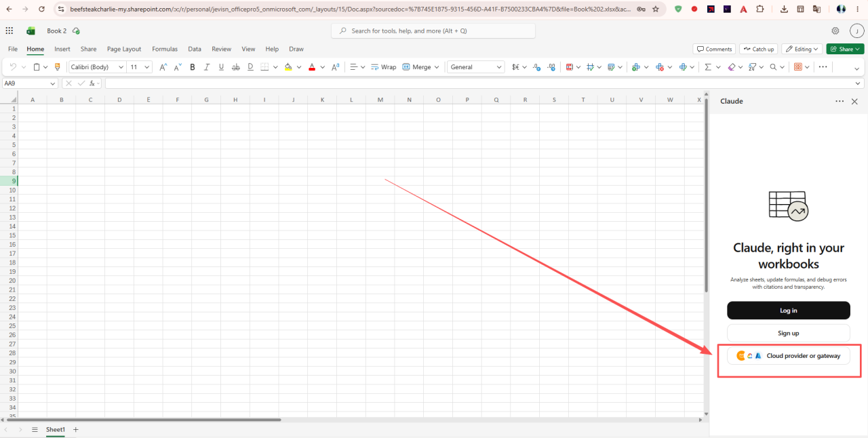Open the Formulas ribbon tab
Screen dimensions: 868x438
point(165,49)
